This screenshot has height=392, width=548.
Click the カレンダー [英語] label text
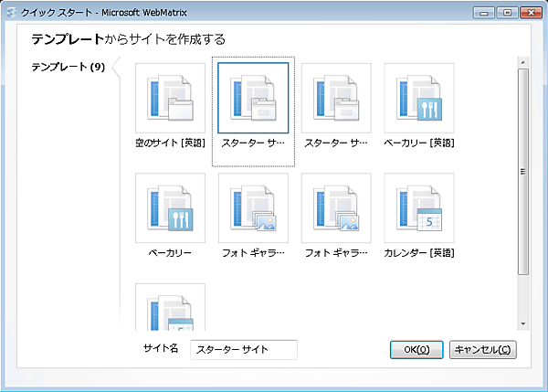point(419,253)
